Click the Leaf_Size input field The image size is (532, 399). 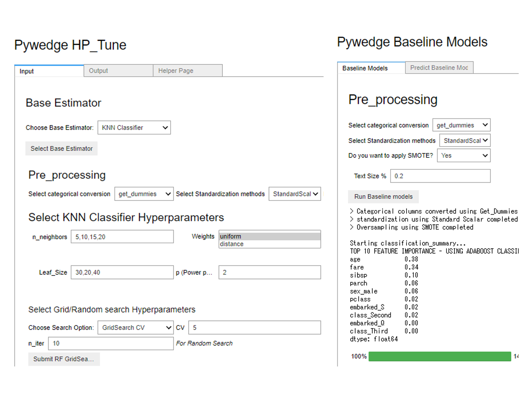122,273
